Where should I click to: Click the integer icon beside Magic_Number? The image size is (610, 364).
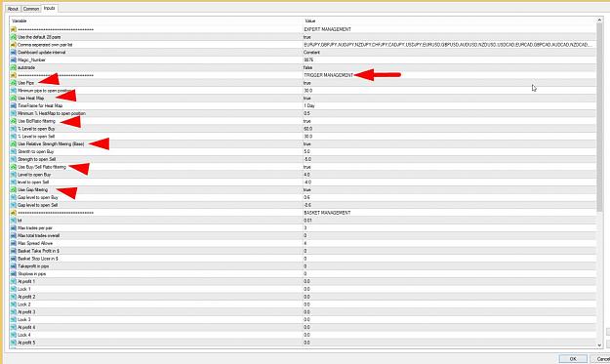pyautogui.click(x=14, y=60)
